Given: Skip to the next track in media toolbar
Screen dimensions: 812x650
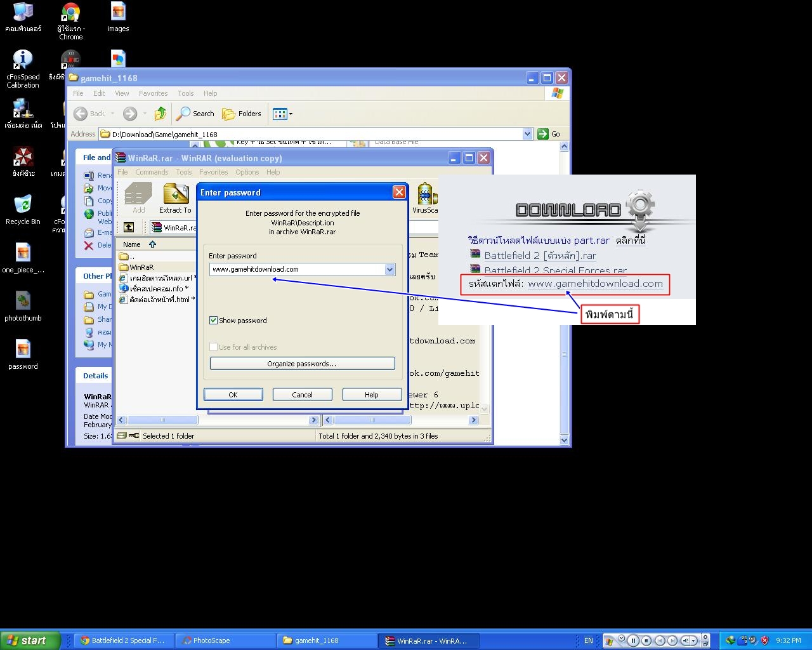Looking at the screenshot, I should click(672, 640).
